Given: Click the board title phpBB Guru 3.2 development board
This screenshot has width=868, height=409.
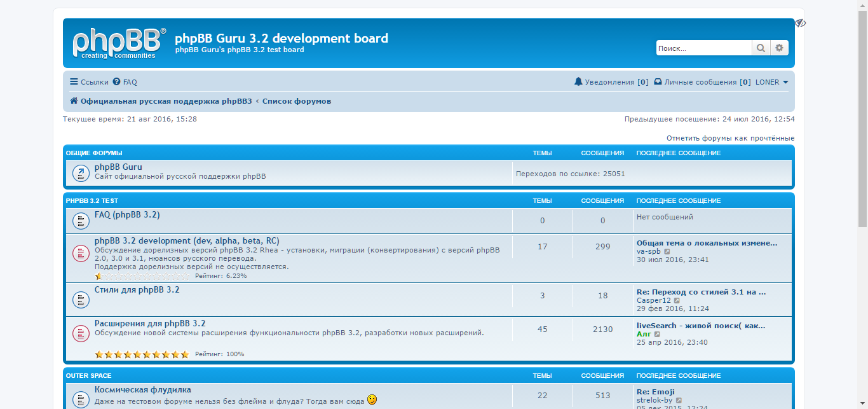Looking at the screenshot, I should tap(281, 38).
